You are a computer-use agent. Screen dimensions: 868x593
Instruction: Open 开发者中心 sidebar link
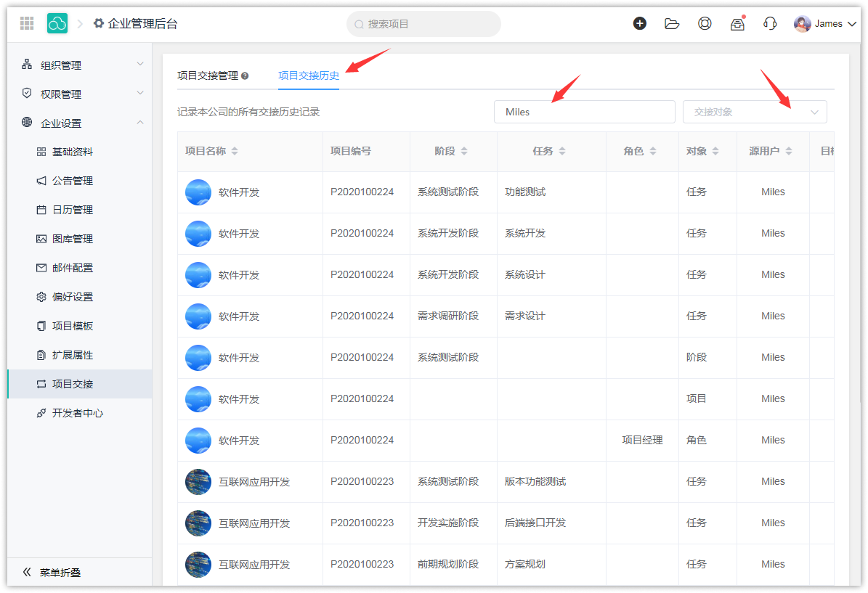[x=77, y=413]
